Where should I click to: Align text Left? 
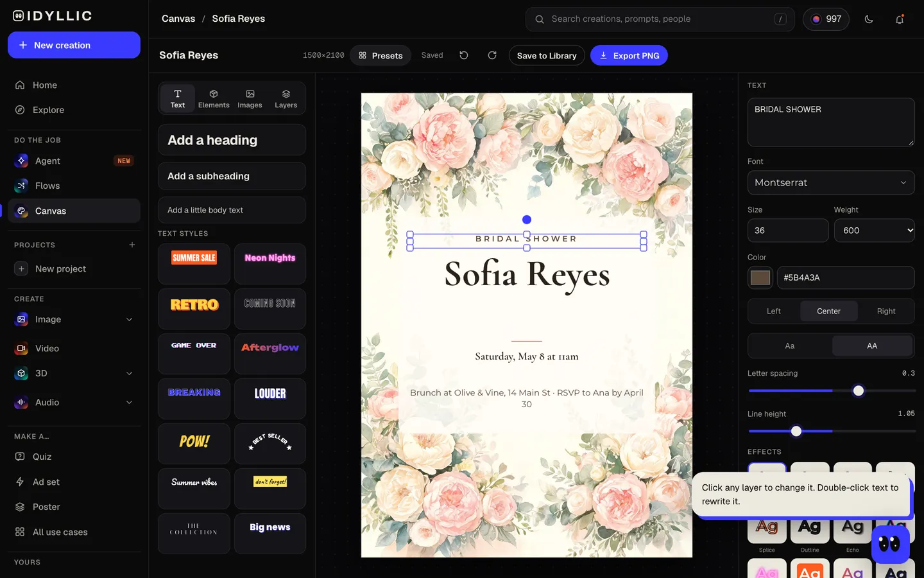click(x=774, y=311)
